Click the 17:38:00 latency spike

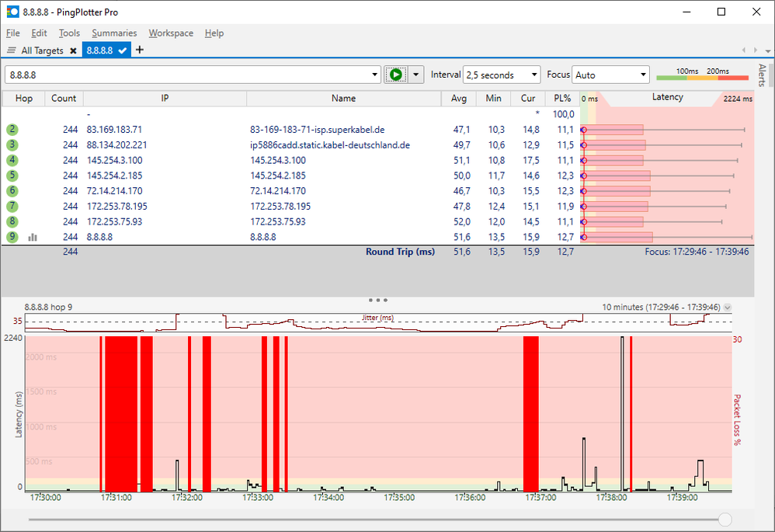622,414
